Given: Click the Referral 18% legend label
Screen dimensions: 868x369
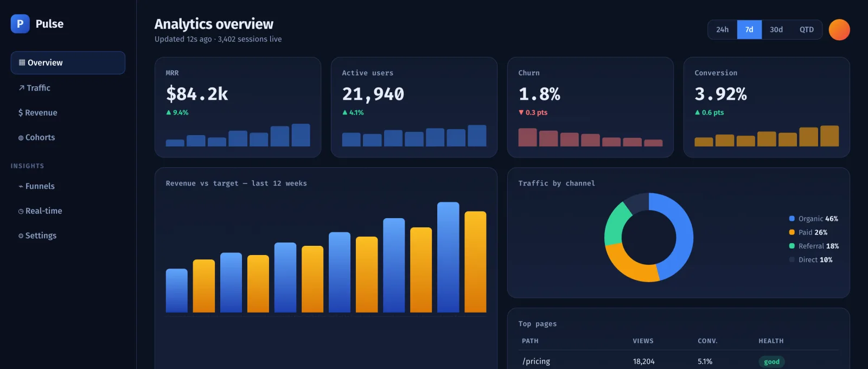Looking at the screenshot, I should point(819,246).
